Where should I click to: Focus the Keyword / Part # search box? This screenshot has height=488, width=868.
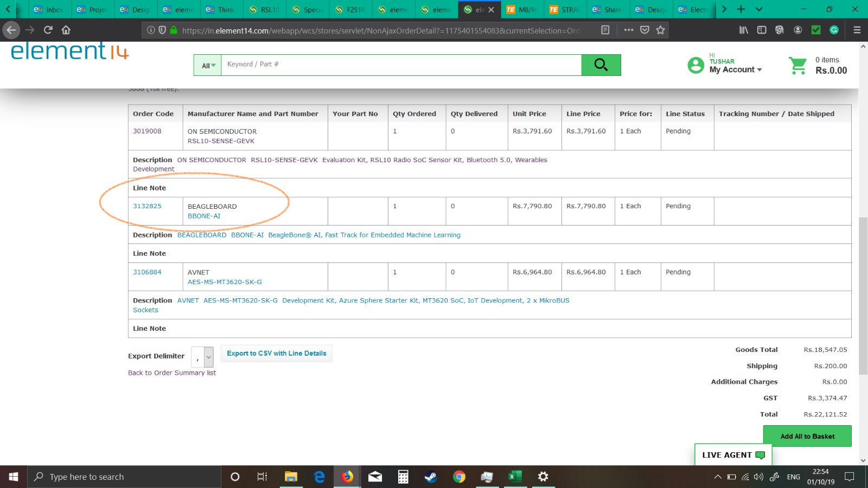pyautogui.click(x=401, y=65)
